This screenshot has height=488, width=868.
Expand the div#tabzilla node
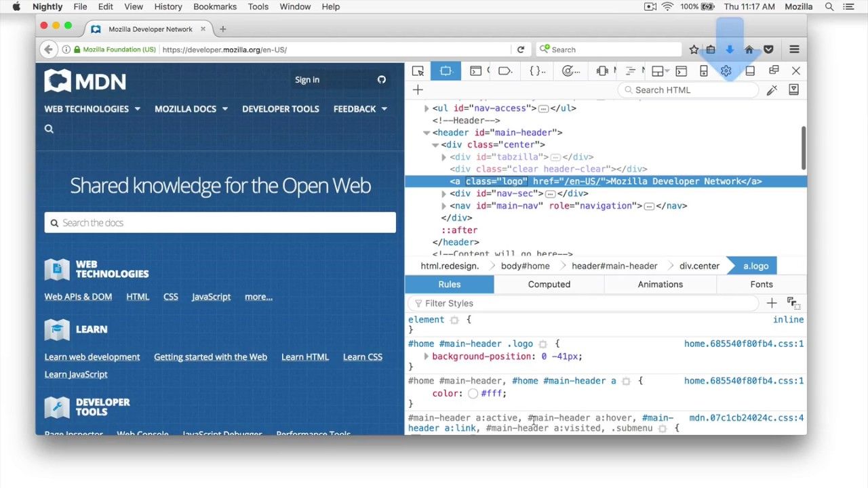pos(444,157)
